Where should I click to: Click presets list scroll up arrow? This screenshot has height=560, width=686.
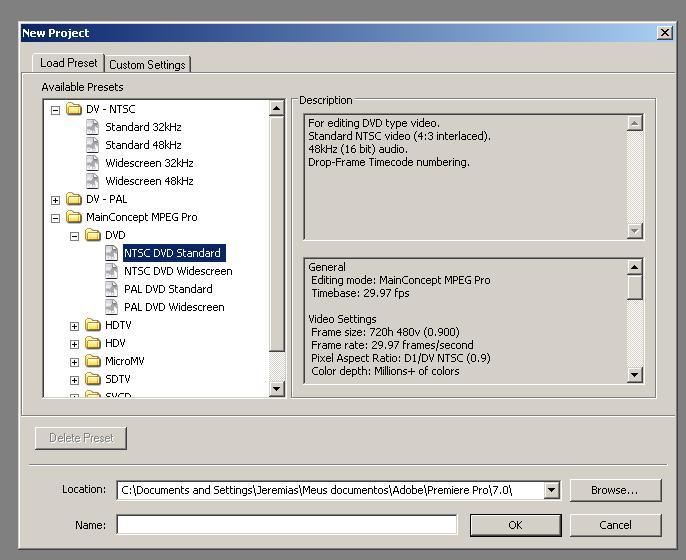(x=276, y=108)
